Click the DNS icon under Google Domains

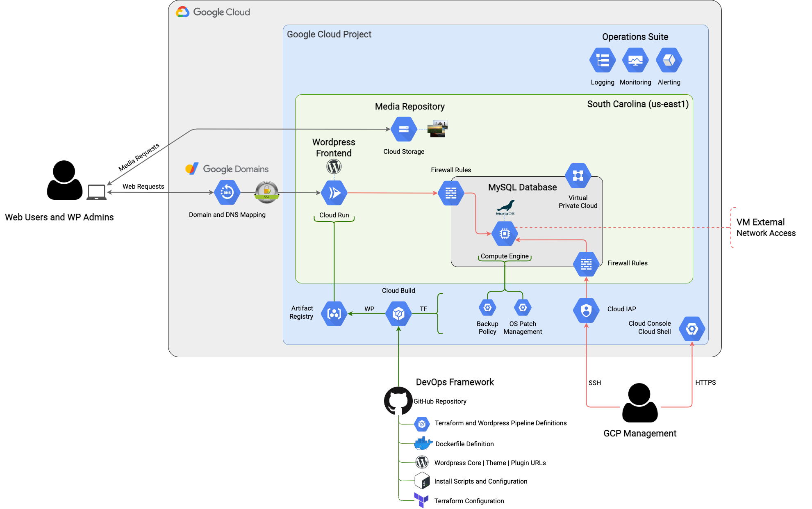(227, 192)
